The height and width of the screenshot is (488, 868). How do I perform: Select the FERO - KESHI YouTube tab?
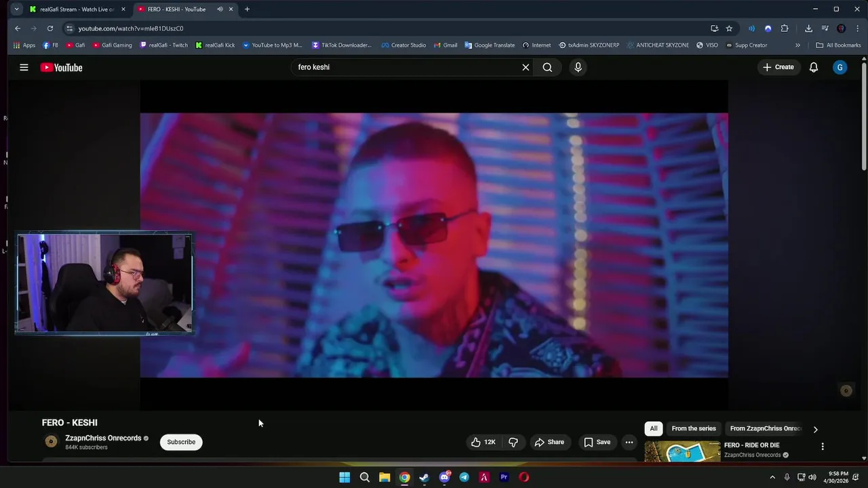click(x=176, y=9)
